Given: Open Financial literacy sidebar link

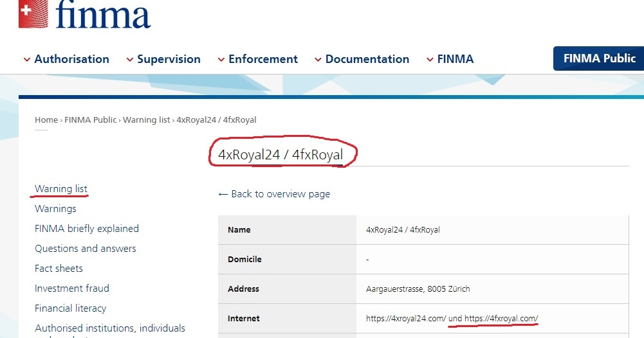Looking at the screenshot, I should [71, 308].
